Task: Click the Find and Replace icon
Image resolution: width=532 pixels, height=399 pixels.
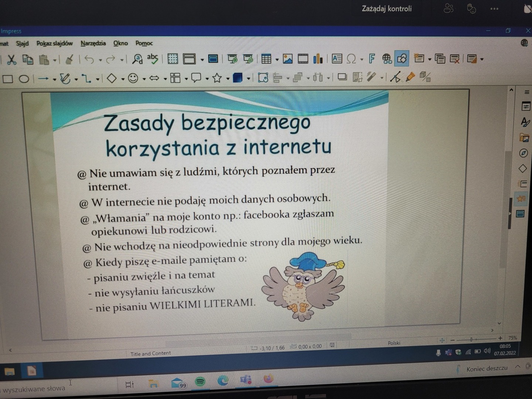Action: coord(137,59)
